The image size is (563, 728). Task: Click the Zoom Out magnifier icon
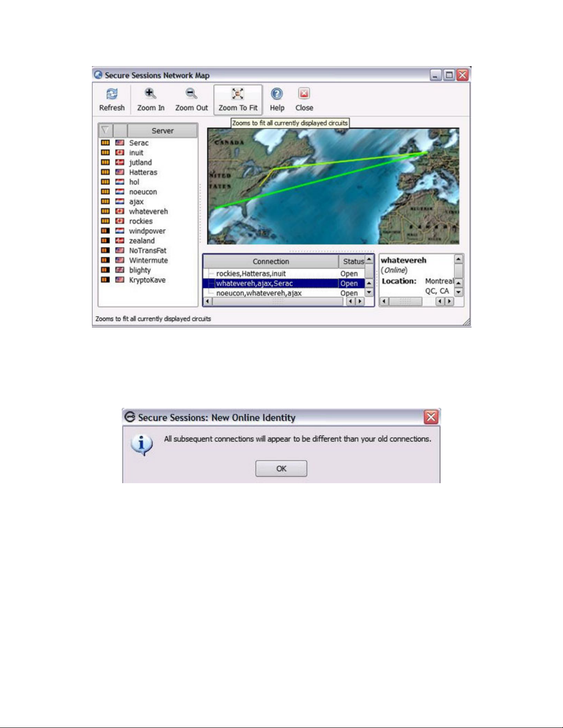[x=191, y=94]
